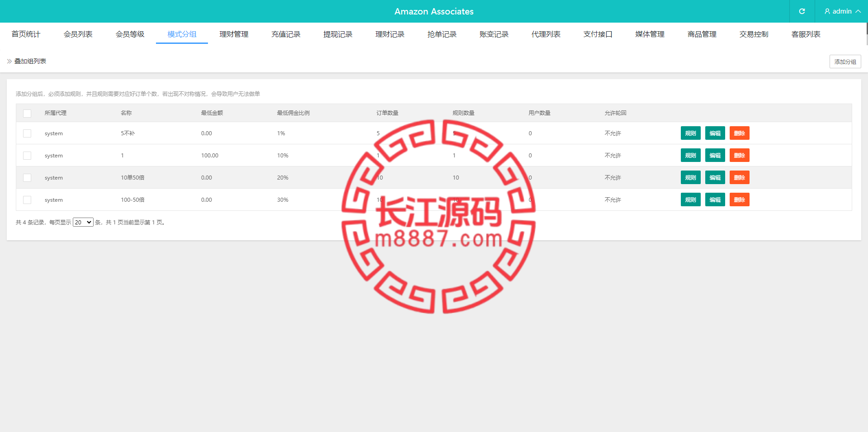
Task: Click 删除 for the 100-50倍 row
Action: pyautogui.click(x=739, y=199)
